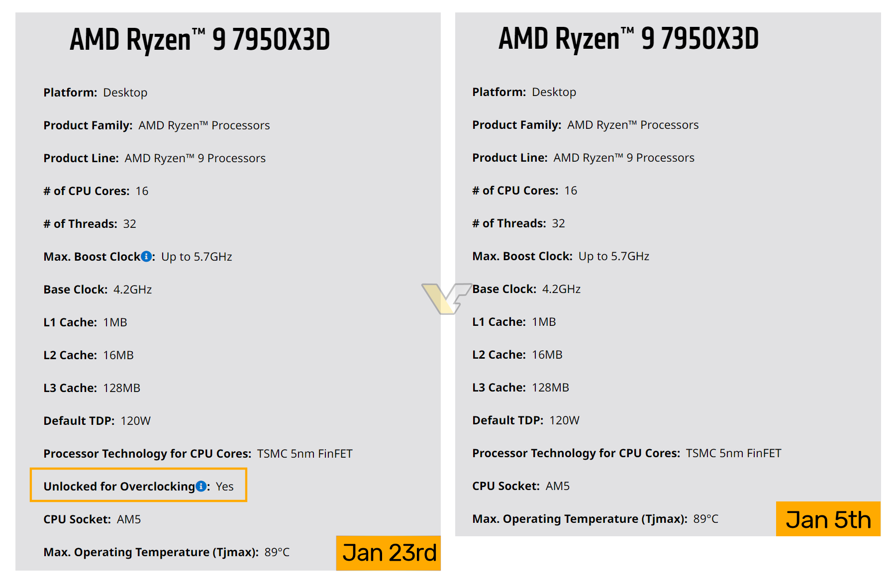Click the Yes value for overclocking
The image size is (893, 588).
coord(225,487)
